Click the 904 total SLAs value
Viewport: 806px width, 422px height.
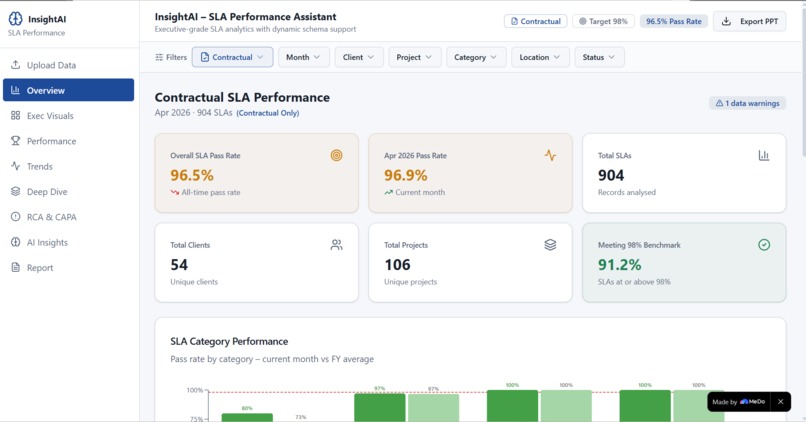pos(611,175)
